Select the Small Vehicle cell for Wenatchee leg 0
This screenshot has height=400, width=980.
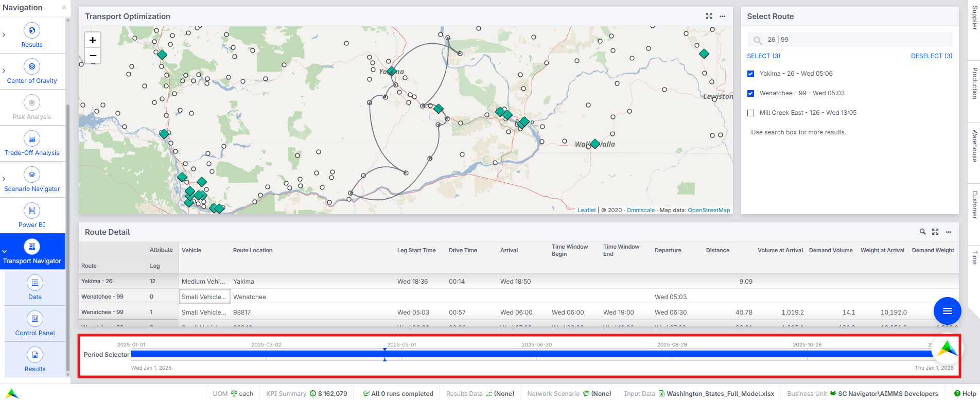coord(204,297)
